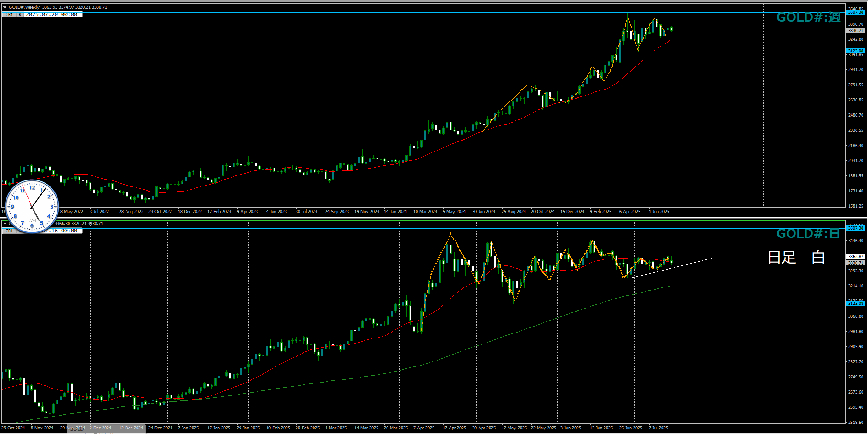Click the 2749.50 price on daily scale
This screenshot has height=434, width=868.
coord(856,377)
